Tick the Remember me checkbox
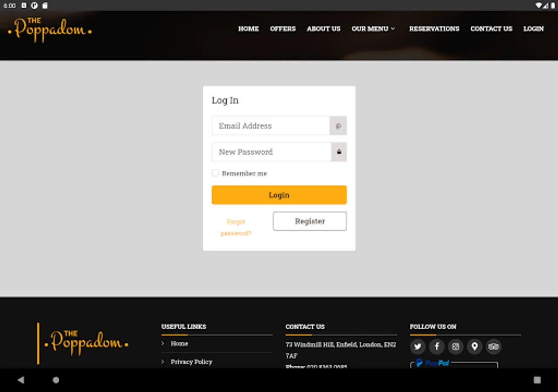Screen dimensions: 558x392 pos(215,173)
